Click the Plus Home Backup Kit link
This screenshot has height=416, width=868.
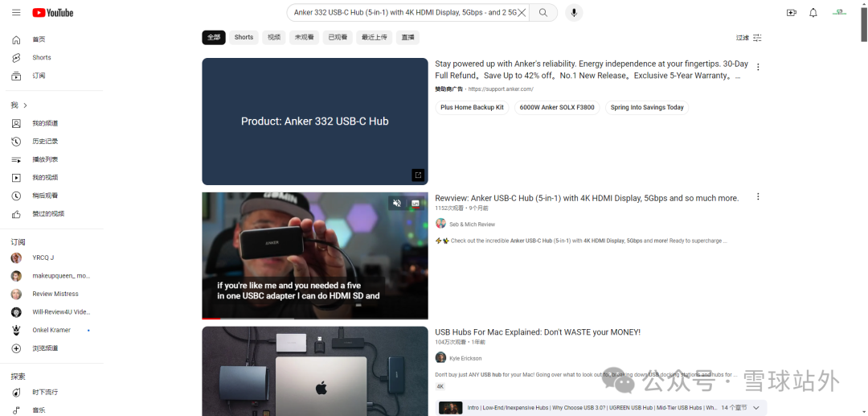472,108
